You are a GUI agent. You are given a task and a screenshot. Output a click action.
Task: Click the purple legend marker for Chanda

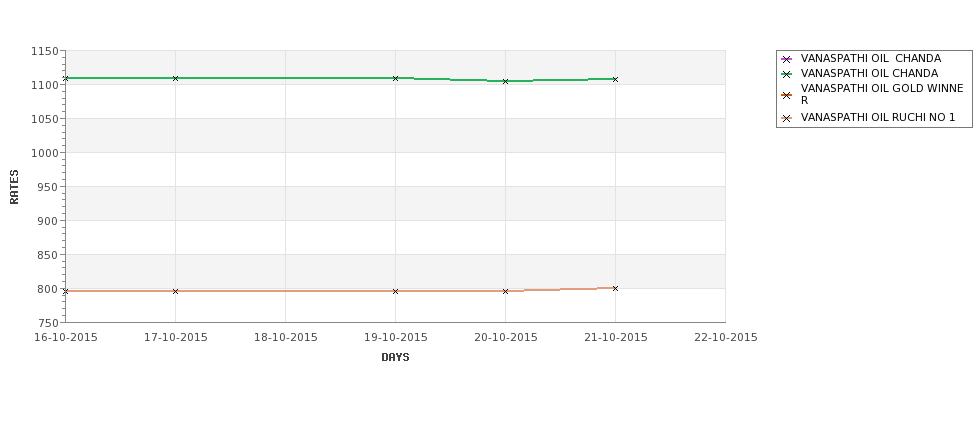tap(787, 59)
